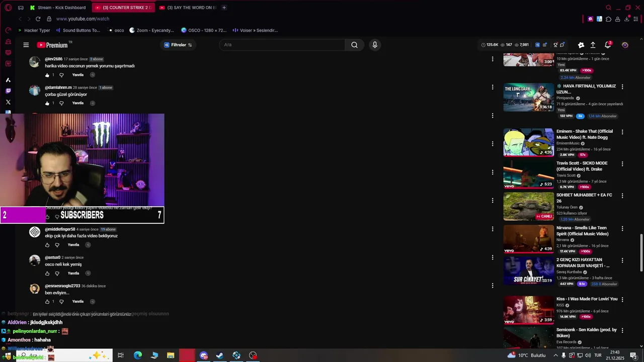The image size is (644, 362).
Task: Like the comment by @astux0
Action: (x=47, y=273)
